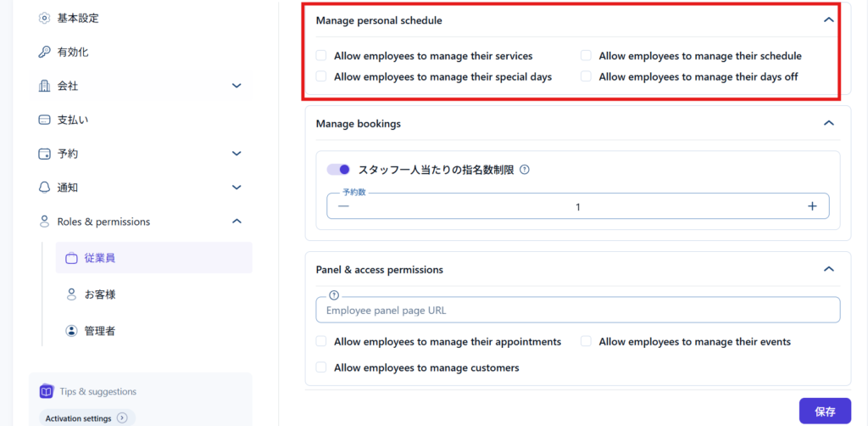Click the gear icon beside 基本設定
The height and width of the screenshot is (426, 868).
[x=45, y=18]
